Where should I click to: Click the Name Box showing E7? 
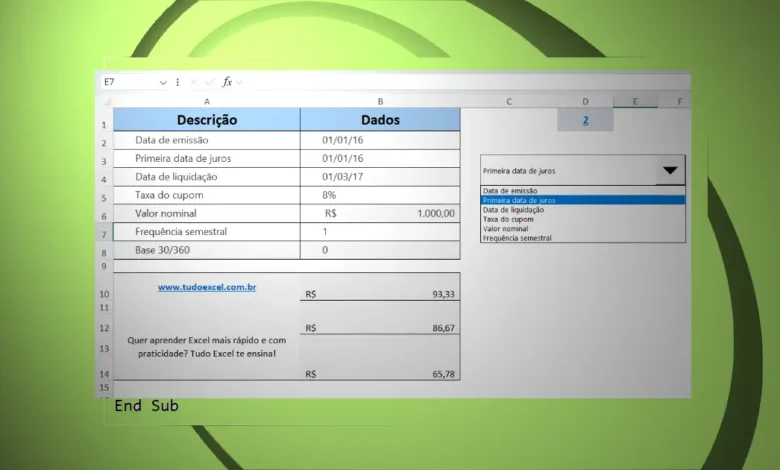129,82
